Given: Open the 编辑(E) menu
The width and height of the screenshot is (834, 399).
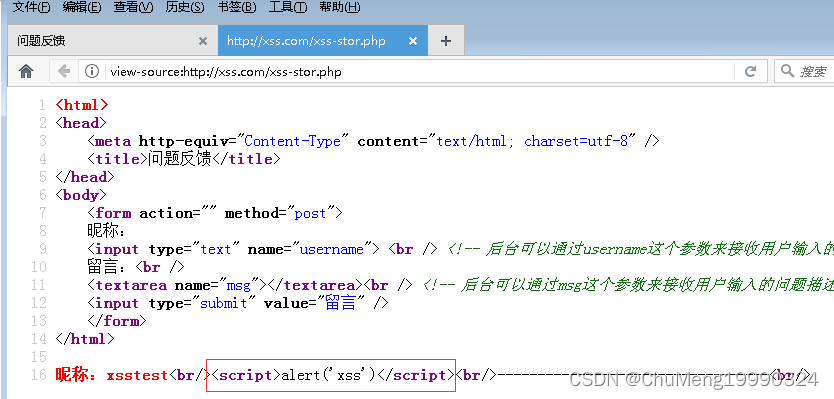Looking at the screenshot, I should click(x=81, y=7).
